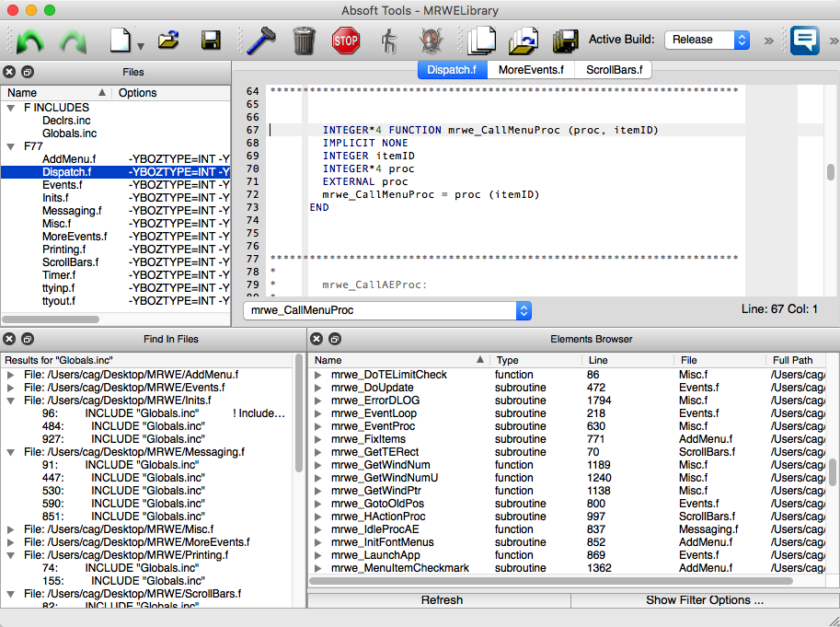Click the Stop build icon
The image size is (840, 627).
click(346, 40)
